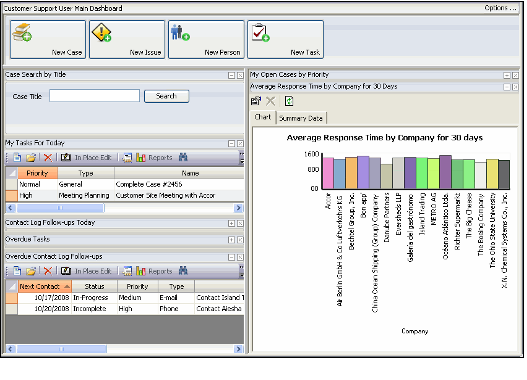Click new document icon in My Tasks toolbar
The width and height of the screenshot is (527, 380).
pyautogui.click(x=17, y=157)
